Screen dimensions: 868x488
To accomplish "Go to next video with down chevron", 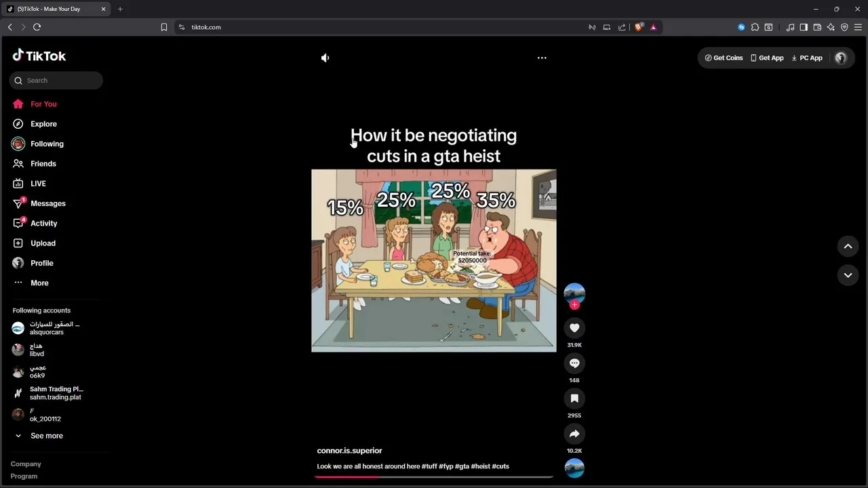I will pos(848,275).
